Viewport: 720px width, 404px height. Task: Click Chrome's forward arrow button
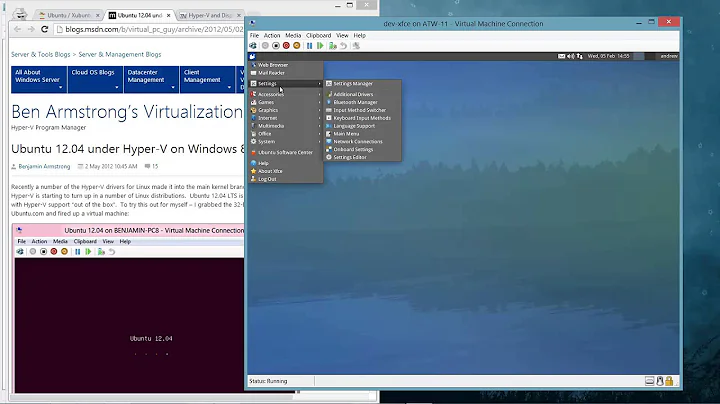(x=31, y=29)
